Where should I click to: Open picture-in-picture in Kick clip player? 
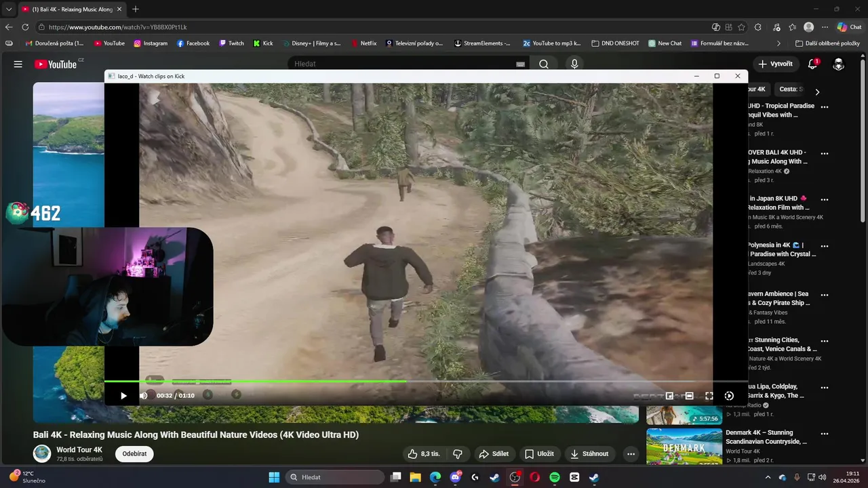669,396
